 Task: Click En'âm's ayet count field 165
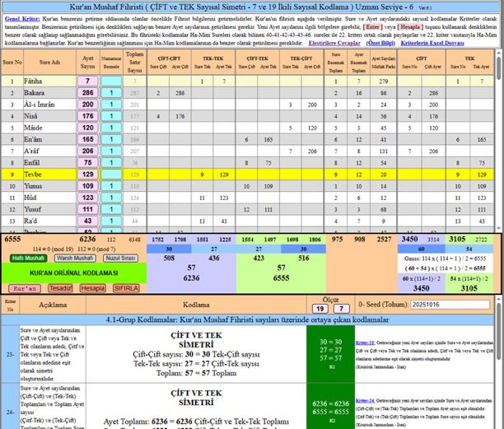point(88,139)
